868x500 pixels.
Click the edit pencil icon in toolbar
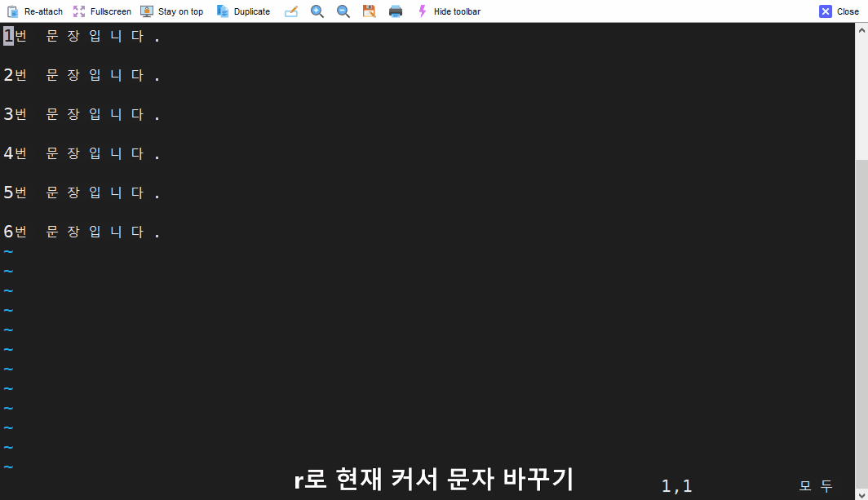click(x=291, y=11)
